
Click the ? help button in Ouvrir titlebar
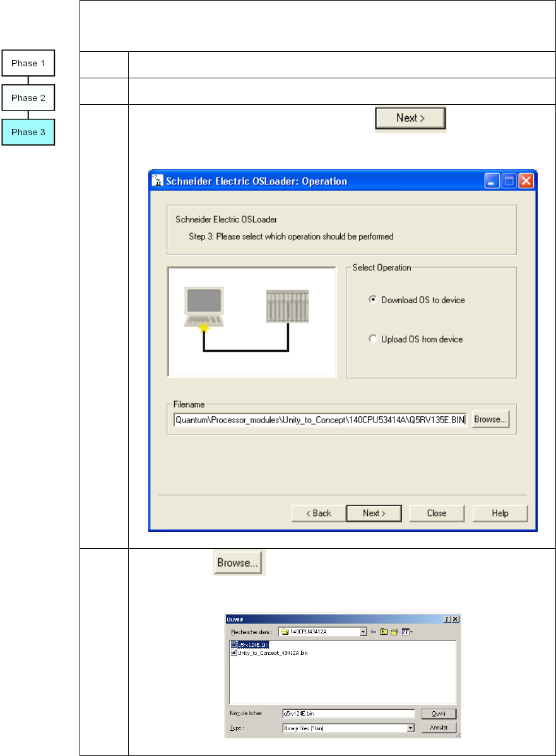(447, 619)
